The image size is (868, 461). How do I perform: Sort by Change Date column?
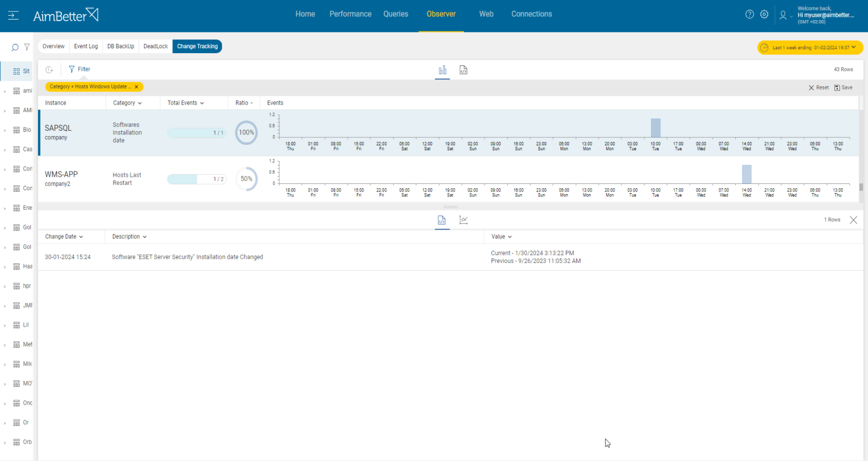64,237
